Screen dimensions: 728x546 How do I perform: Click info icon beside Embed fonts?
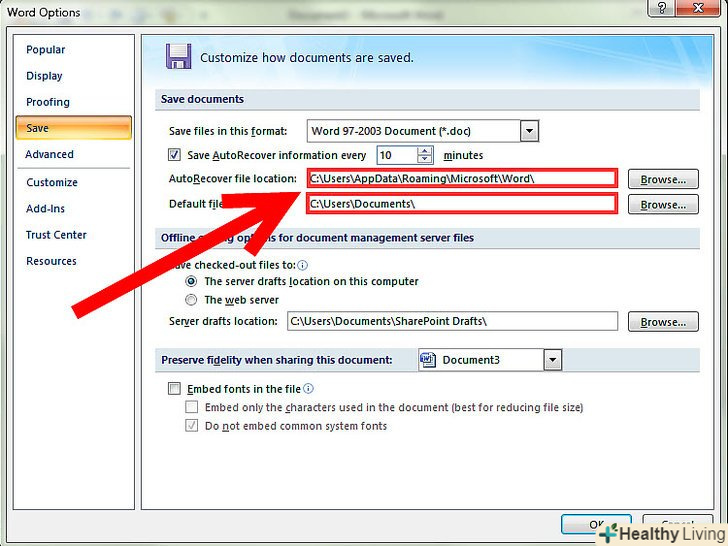(x=308, y=389)
